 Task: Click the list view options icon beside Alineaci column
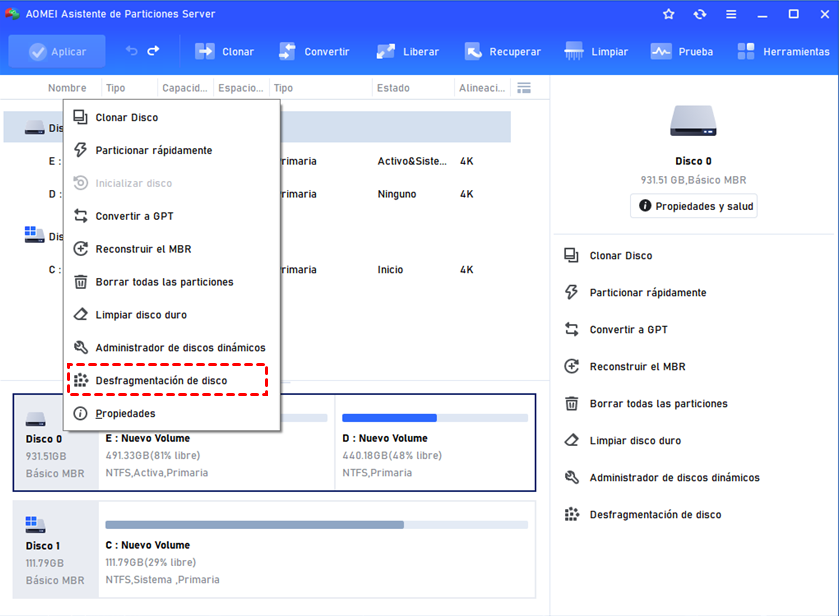(524, 88)
